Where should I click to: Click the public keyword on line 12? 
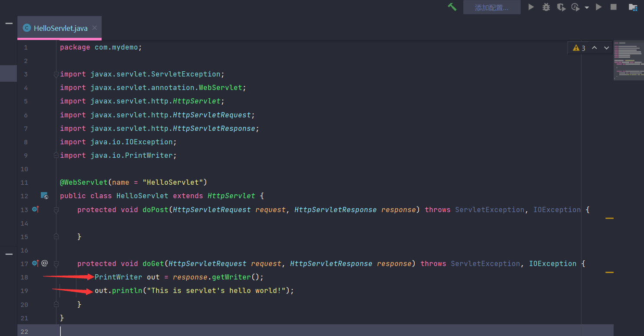click(73, 196)
